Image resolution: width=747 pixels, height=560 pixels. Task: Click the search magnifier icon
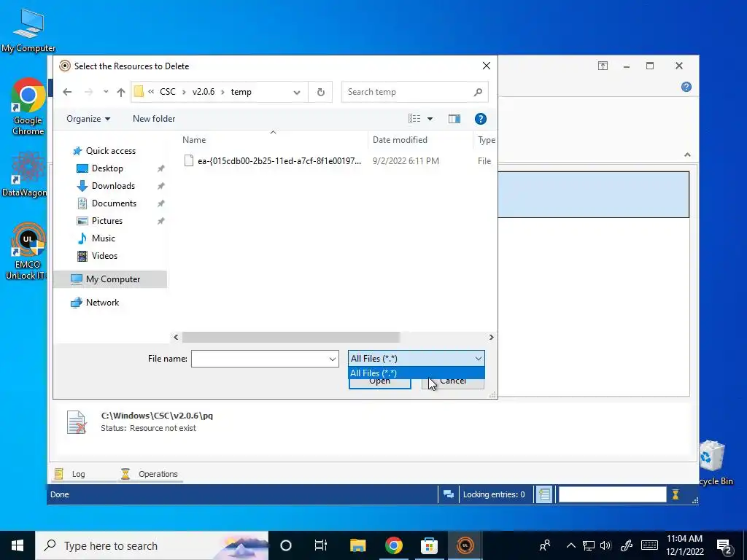coord(478,92)
